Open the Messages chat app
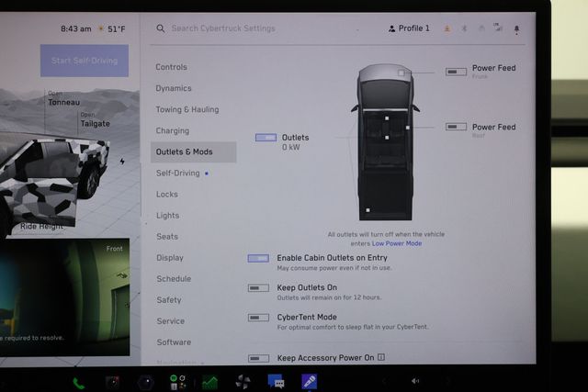 click(x=276, y=382)
